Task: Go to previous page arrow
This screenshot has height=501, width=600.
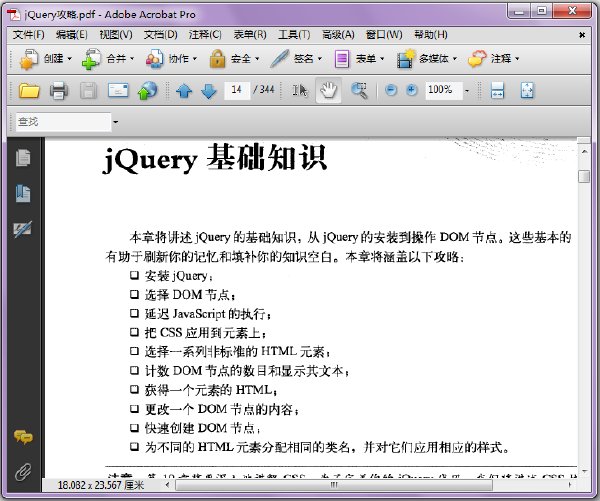Action: click(x=184, y=91)
